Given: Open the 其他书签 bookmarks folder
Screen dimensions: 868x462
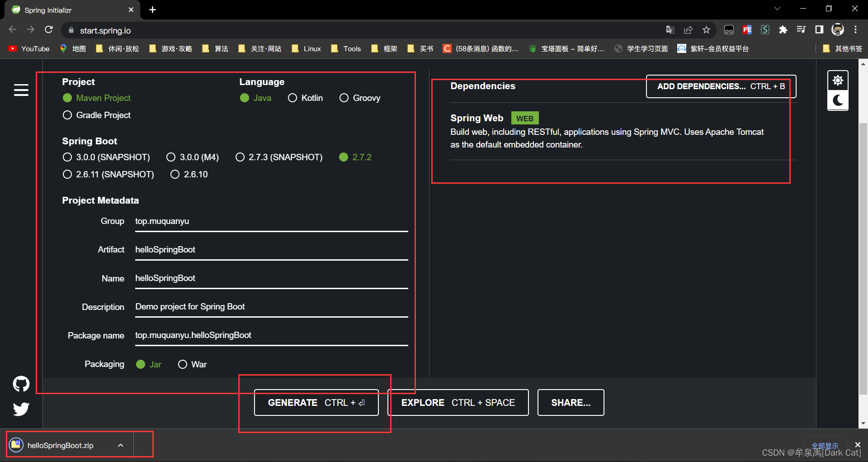Looking at the screenshot, I should pos(842,48).
